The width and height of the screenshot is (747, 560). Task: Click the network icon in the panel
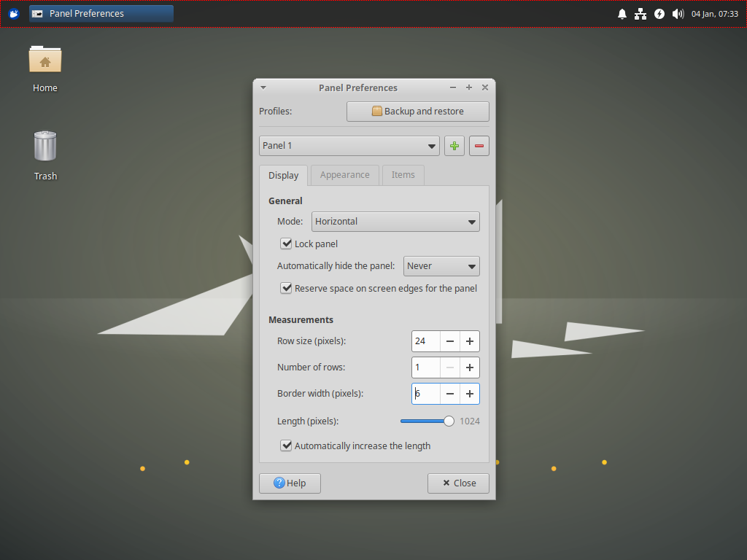[640, 13]
